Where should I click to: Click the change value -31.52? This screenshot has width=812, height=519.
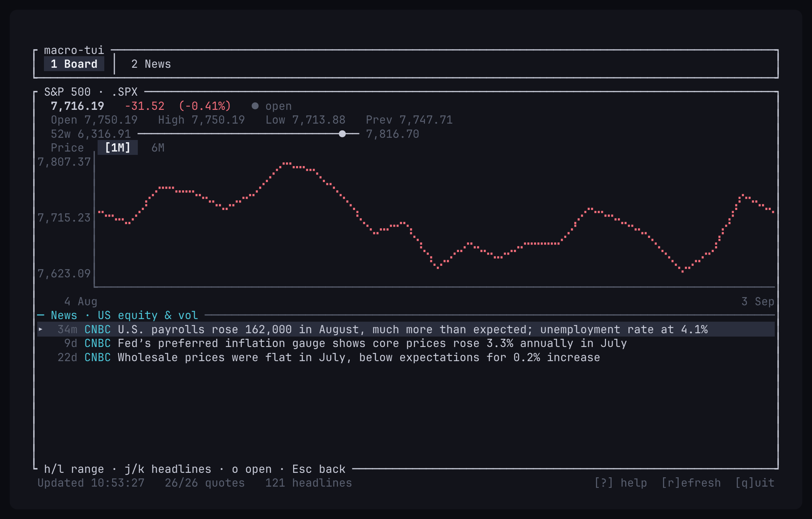tap(145, 106)
